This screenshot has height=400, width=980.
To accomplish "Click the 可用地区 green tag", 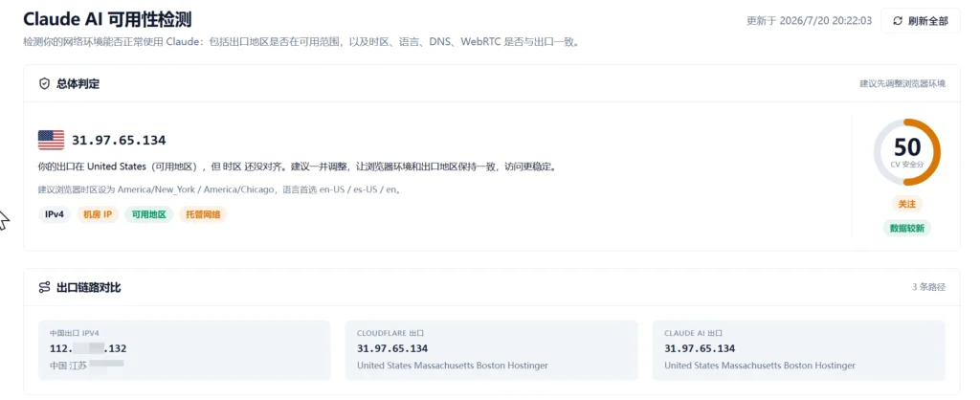I will click(x=148, y=215).
